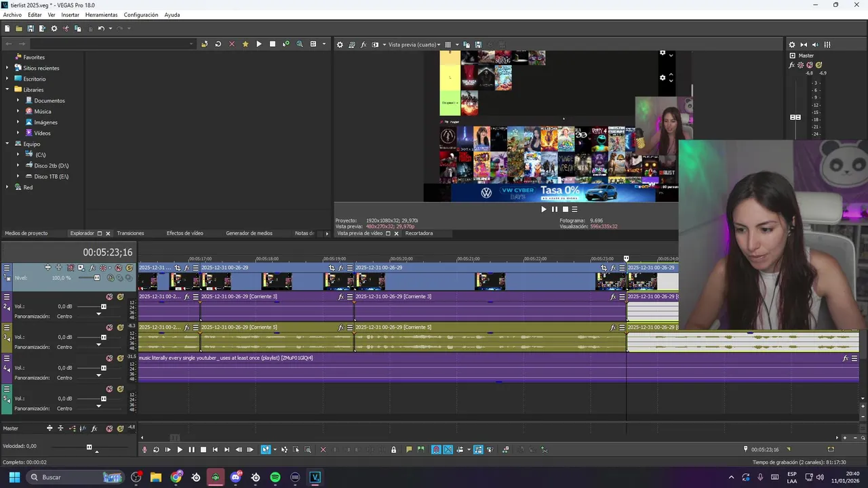Switch to Transiciones tab
Image resolution: width=868 pixels, height=488 pixels.
point(130,233)
